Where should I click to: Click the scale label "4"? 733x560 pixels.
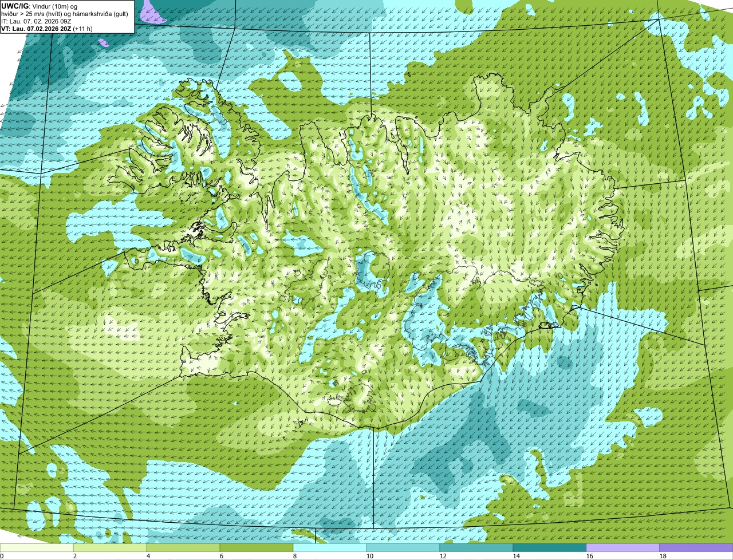tap(148, 556)
